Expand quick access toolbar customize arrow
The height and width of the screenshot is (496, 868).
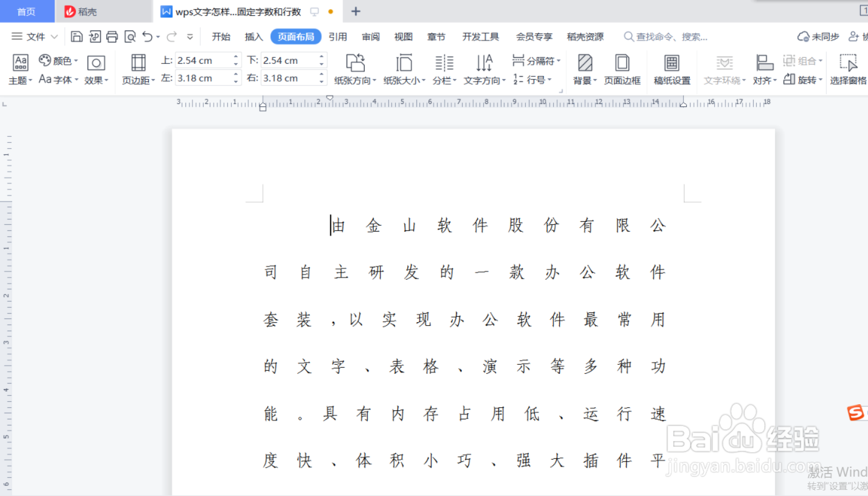[190, 37]
